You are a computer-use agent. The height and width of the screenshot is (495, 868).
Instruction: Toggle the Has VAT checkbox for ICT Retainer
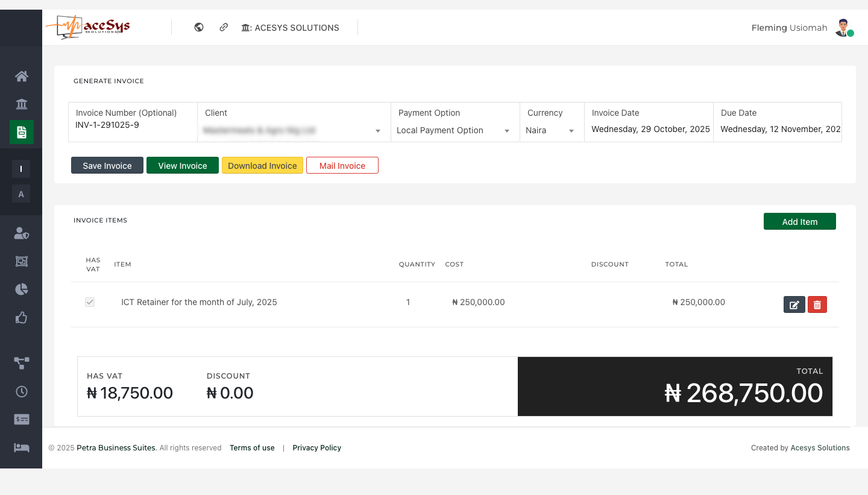click(x=90, y=302)
